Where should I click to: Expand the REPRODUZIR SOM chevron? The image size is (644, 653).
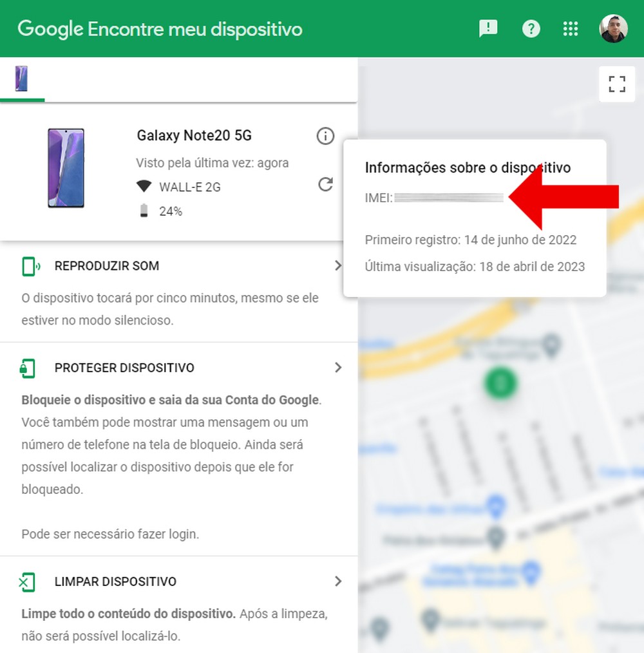338,266
